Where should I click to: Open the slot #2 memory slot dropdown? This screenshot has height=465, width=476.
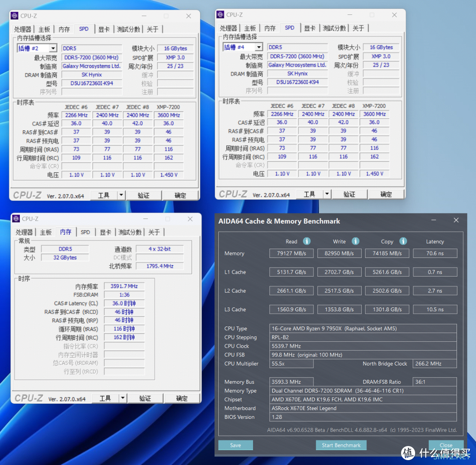[x=53, y=49]
